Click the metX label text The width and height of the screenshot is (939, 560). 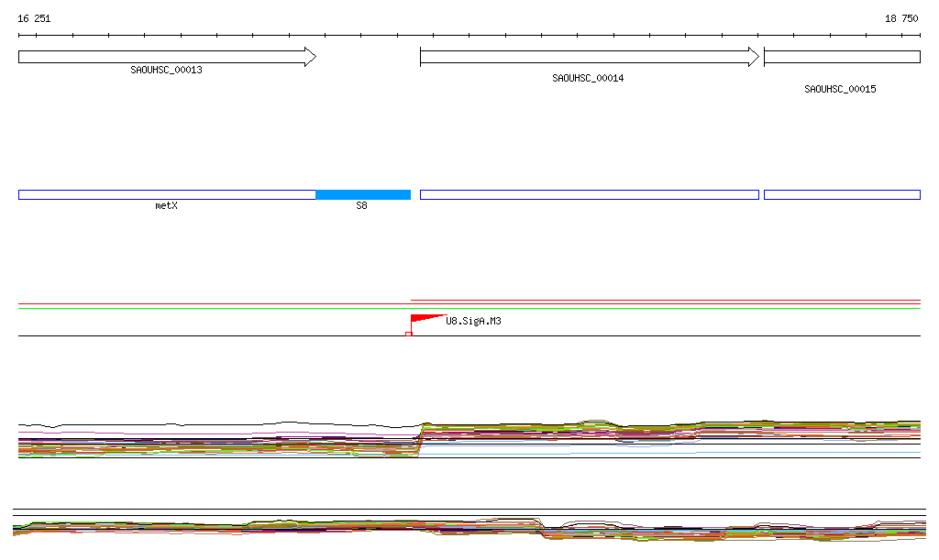click(x=166, y=206)
